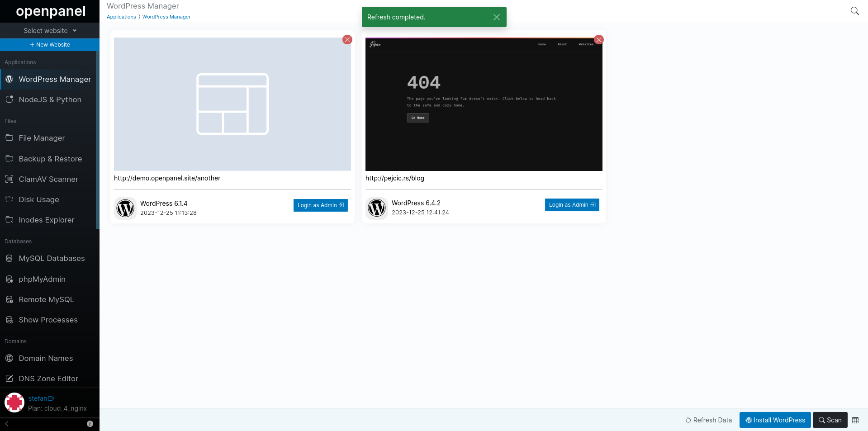Click the WordPress icon in sidebar

9,79
